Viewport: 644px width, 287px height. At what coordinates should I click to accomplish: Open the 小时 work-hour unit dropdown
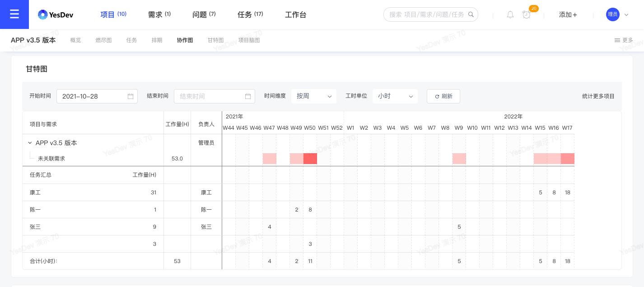click(x=395, y=96)
